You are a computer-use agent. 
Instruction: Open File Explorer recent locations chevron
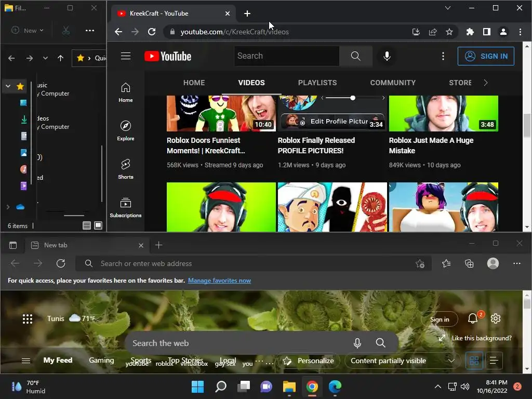coord(45,58)
